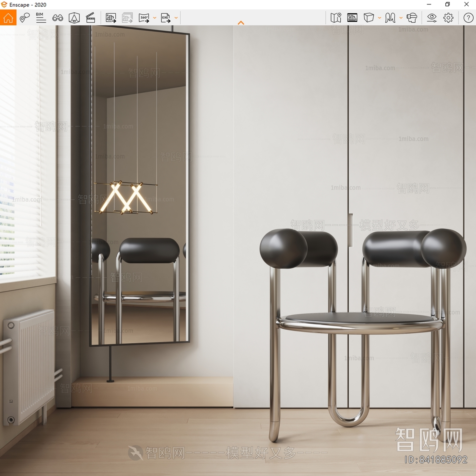The height and width of the screenshot is (476, 476).
Task: Toggle BIM info mode
Action: (x=41, y=18)
